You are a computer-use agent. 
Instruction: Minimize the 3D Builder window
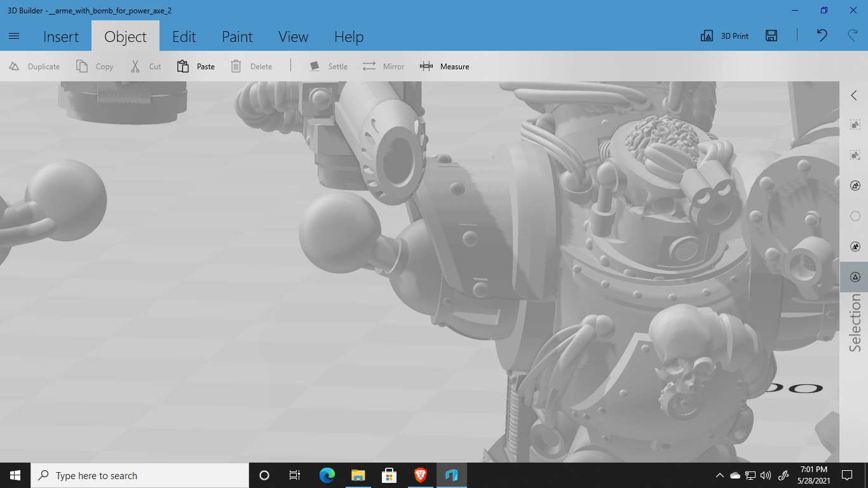pos(794,10)
